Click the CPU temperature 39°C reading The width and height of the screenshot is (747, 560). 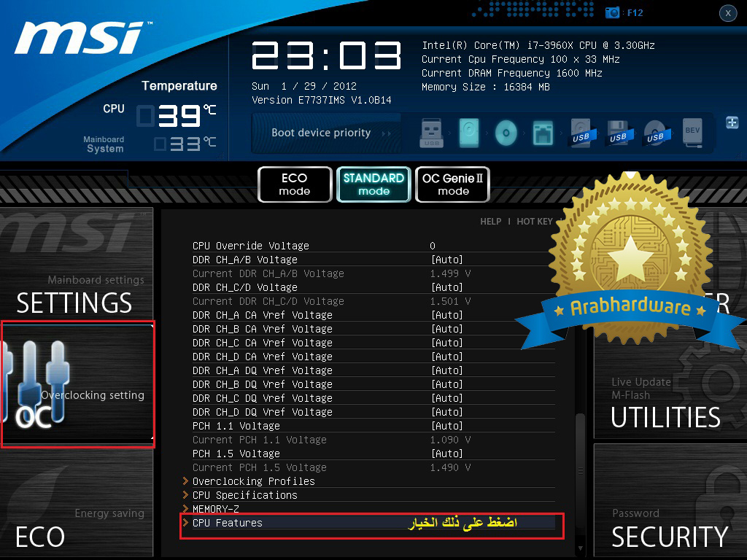click(x=178, y=115)
